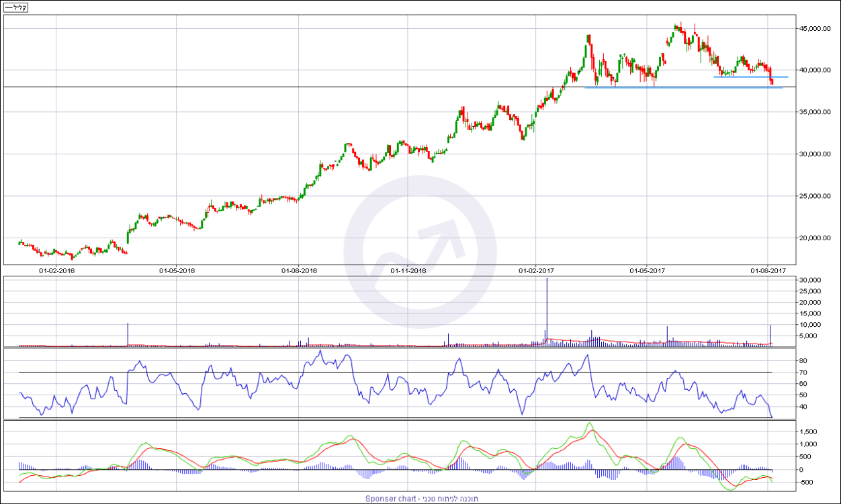Click the large volume spike before 01-05-2016
The image size is (841, 504).
pyautogui.click(x=128, y=334)
